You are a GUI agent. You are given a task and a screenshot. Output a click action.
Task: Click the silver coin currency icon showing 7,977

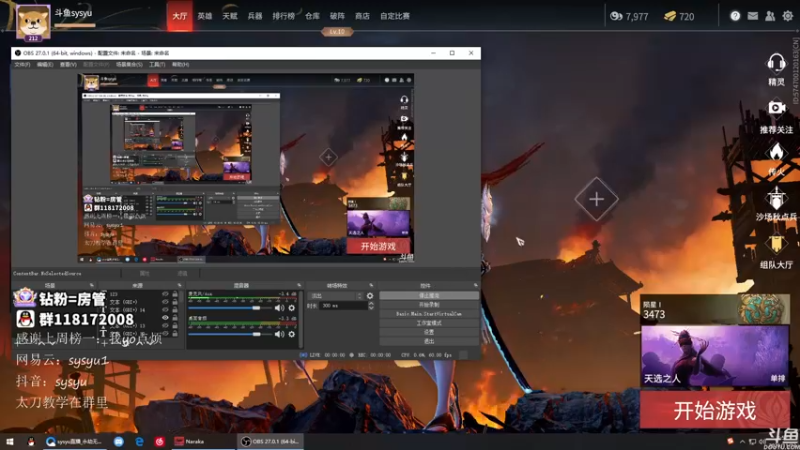(x=616, y=16)
